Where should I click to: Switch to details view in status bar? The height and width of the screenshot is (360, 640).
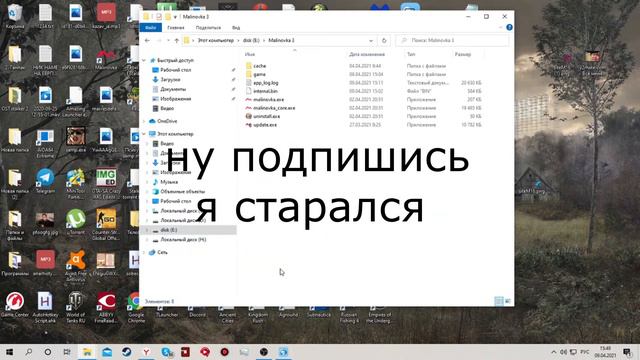(499, 301)
